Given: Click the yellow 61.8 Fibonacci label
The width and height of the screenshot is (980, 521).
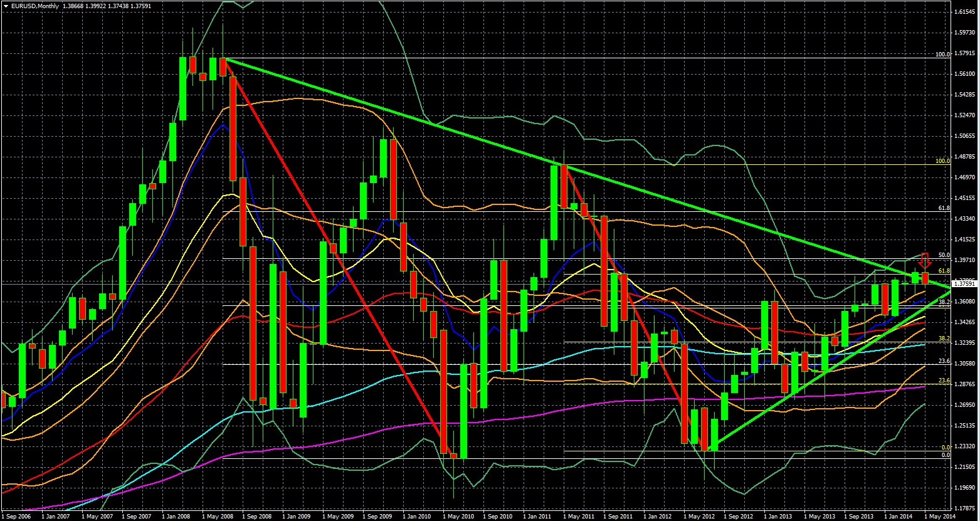Looking at the screenshot, I should pos(942,271).
